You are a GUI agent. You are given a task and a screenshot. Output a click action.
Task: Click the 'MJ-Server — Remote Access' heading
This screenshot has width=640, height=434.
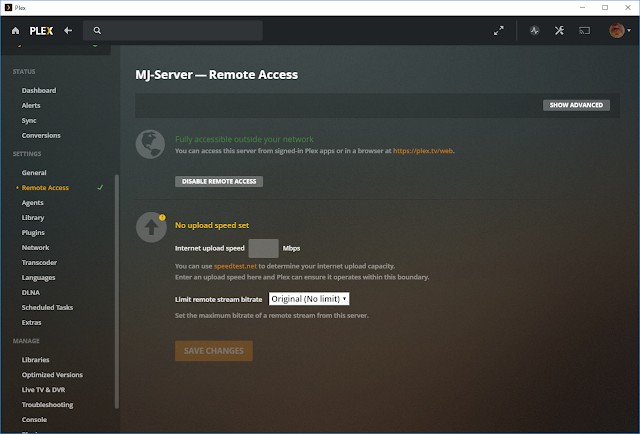217,75
